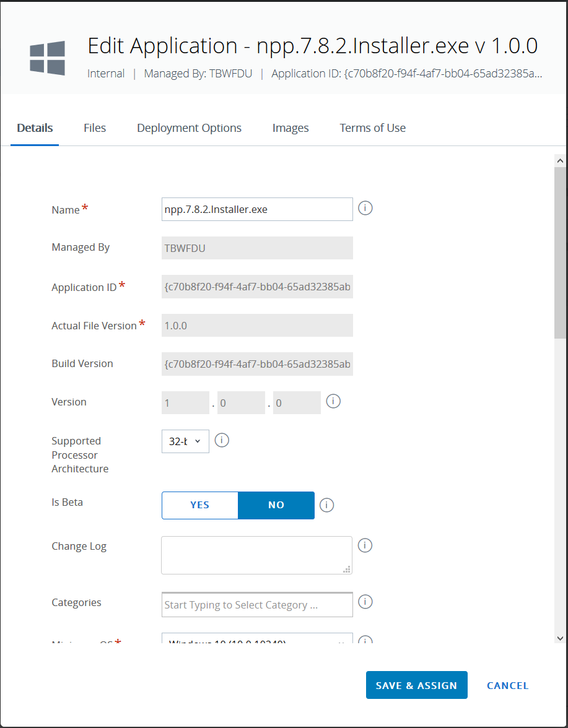Click the CANCEL button

click(x=508, y=685)
